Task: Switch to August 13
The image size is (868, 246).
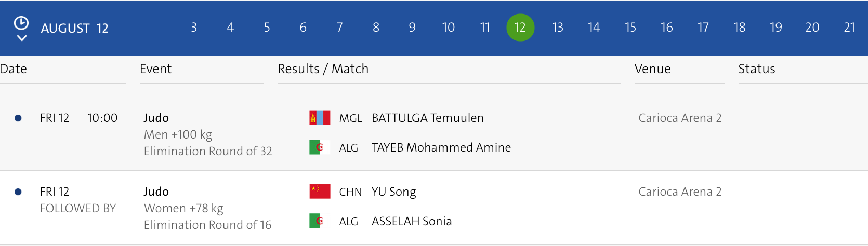Action: pos(558,28)
